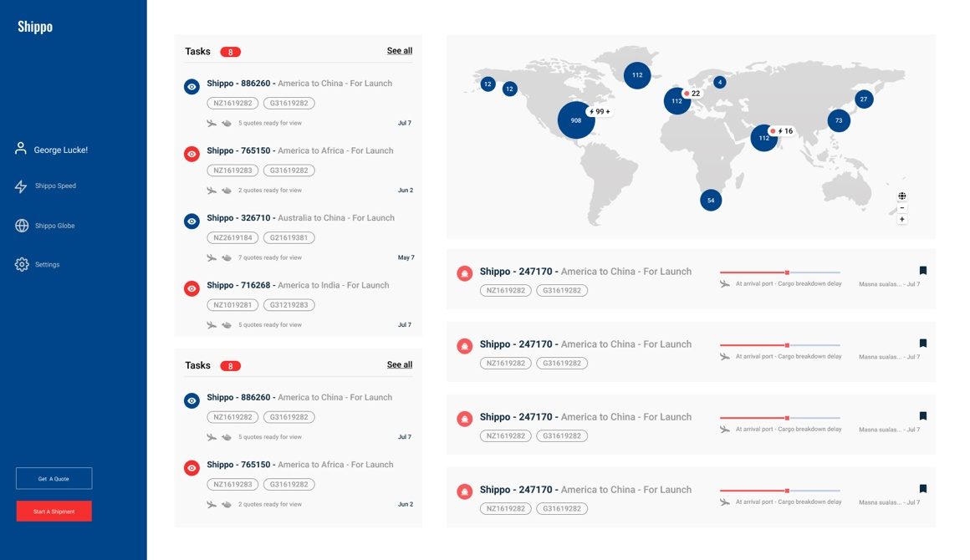Click the G21619381 tag under Shippo - 326710
Image resolution: width=970 pixels, height=560 pixels.
click(288, 237)
